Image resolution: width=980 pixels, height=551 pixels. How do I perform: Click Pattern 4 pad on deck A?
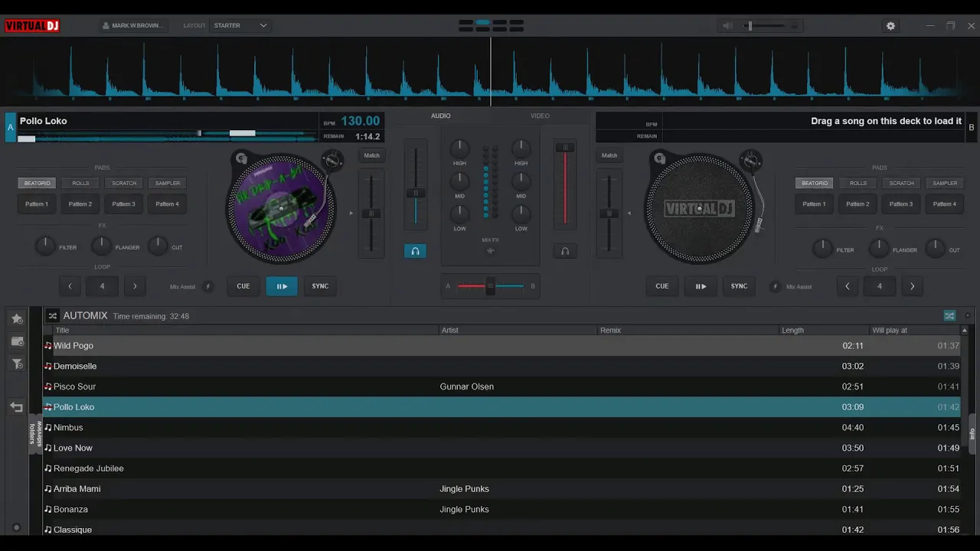pos(168,204)
